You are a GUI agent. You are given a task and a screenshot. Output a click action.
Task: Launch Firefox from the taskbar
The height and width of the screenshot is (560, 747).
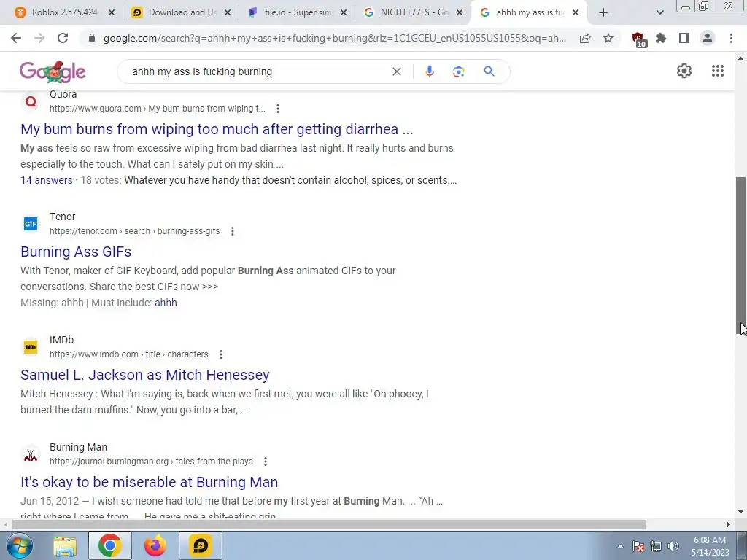(155, 545)
